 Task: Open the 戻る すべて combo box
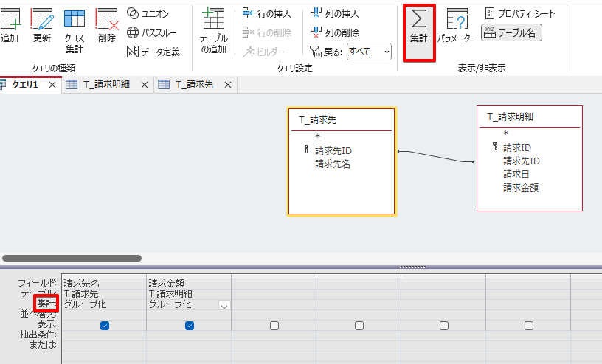click(369, 52)
